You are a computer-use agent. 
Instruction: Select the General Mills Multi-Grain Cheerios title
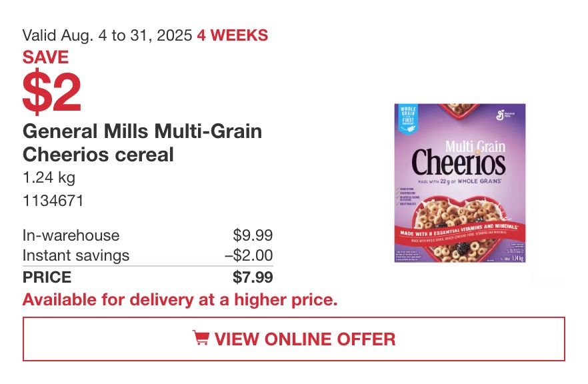click(142, 143)
